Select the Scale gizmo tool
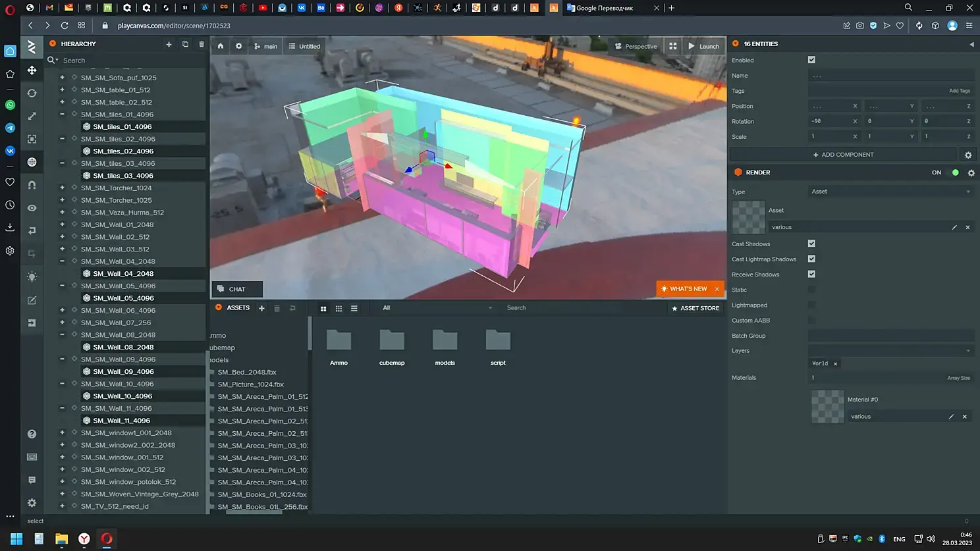980x551 pixels. pyautogui.click(x=32, y=117)
